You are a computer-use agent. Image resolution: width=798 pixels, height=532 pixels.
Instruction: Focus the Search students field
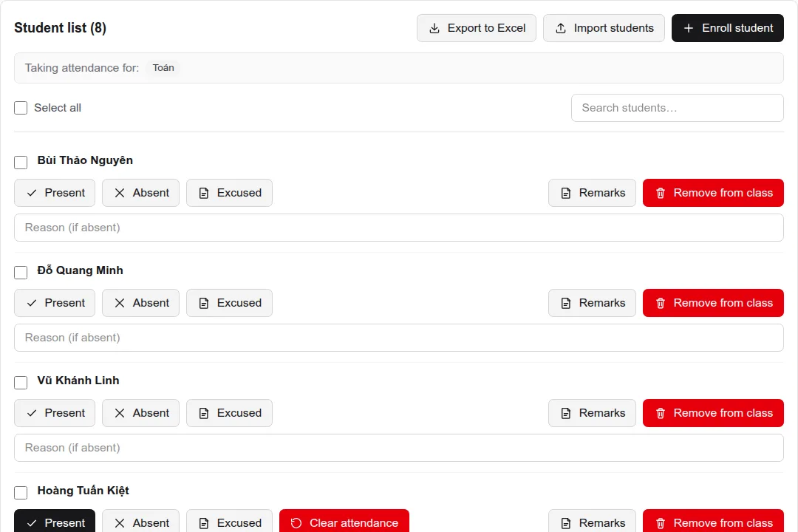pyautogui.click(x=678, y=108)
